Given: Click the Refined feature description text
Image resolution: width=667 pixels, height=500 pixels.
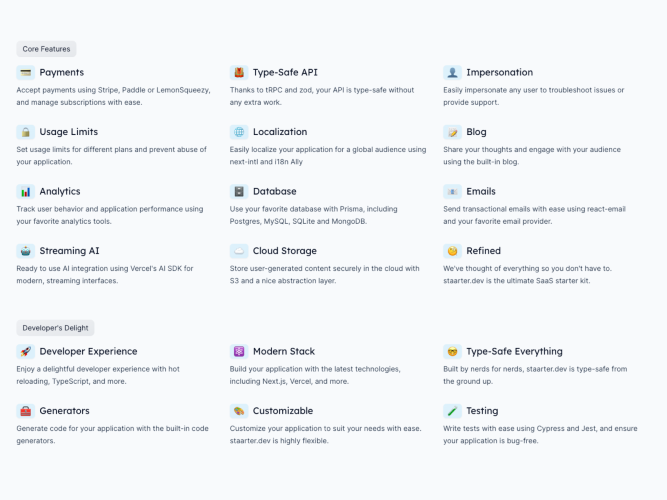Looking at the screenshot, I should [527, 274].
